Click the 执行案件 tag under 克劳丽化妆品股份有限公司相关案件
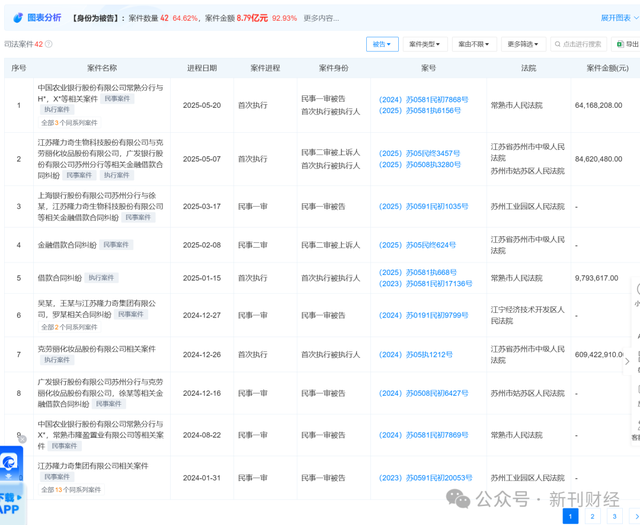This screenshot has height=525, width=640. pyautogui.click(x=57, y=360)
